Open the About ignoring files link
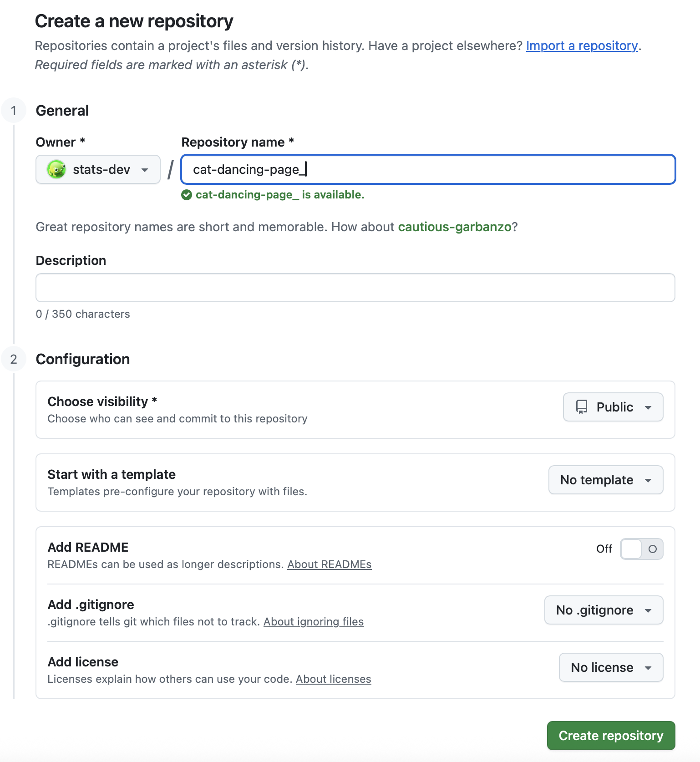Screen dimensions: 700x762 coord(313,622)
